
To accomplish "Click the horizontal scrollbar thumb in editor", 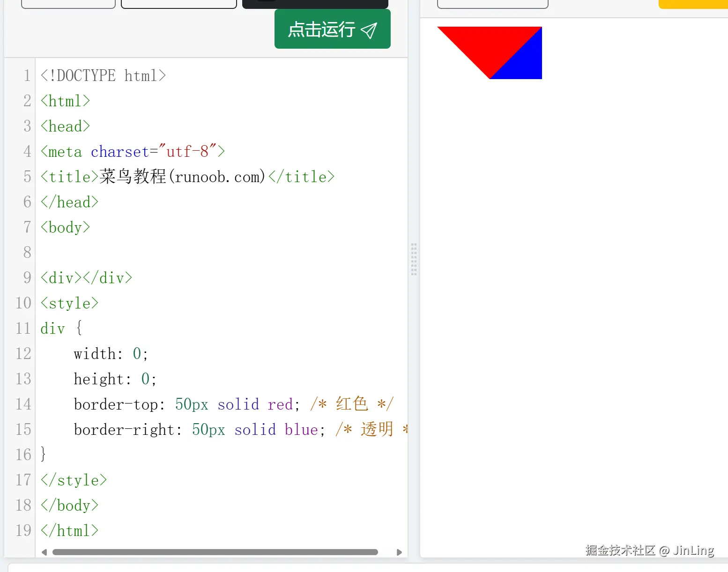I will pos(215,552).
